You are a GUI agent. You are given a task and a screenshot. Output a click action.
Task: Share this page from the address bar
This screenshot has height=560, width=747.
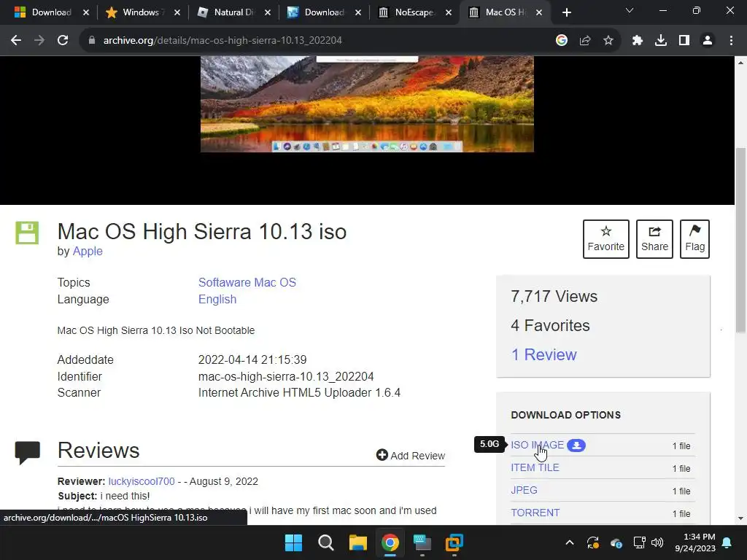(585, 41)
